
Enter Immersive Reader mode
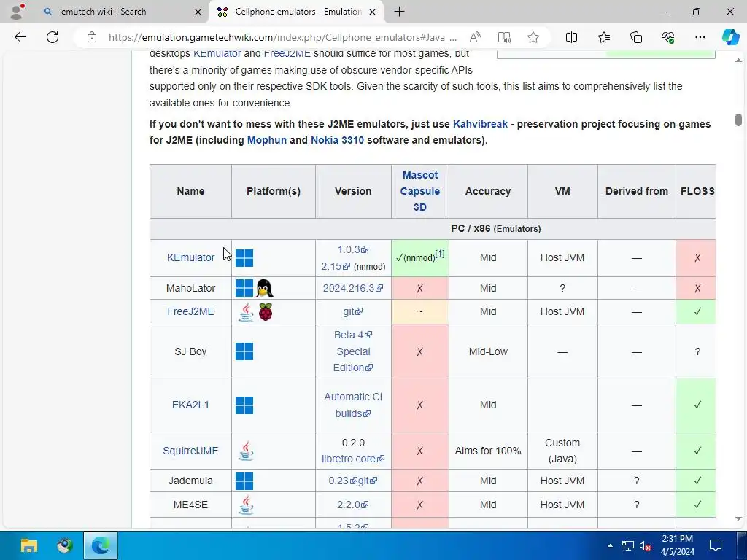[x=504, y=37]
